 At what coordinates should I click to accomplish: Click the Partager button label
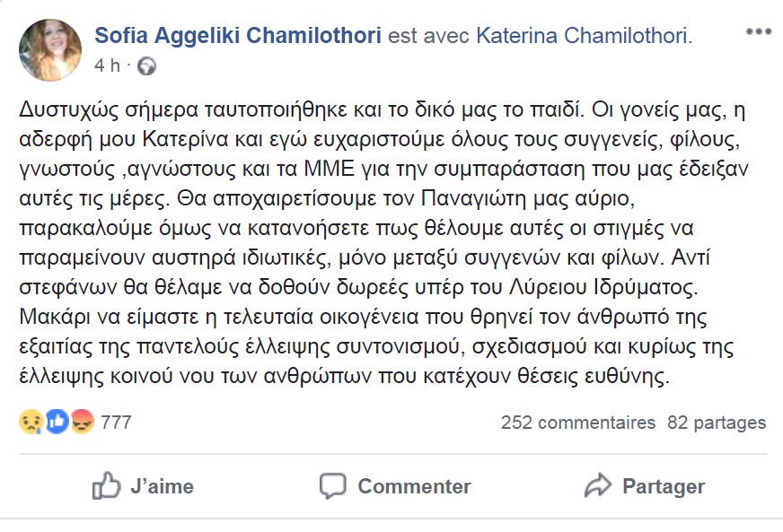(x=664, y=486)
